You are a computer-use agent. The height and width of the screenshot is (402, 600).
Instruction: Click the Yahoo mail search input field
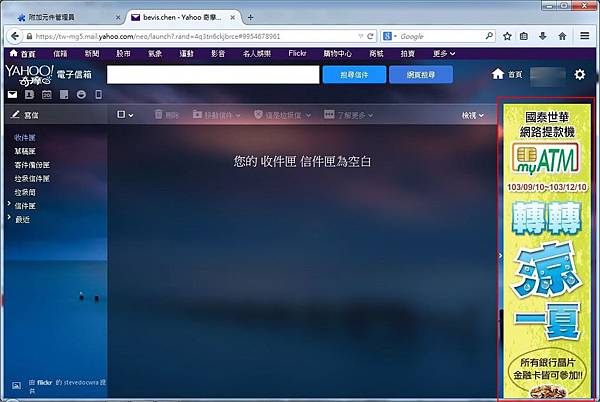[213, 75]
